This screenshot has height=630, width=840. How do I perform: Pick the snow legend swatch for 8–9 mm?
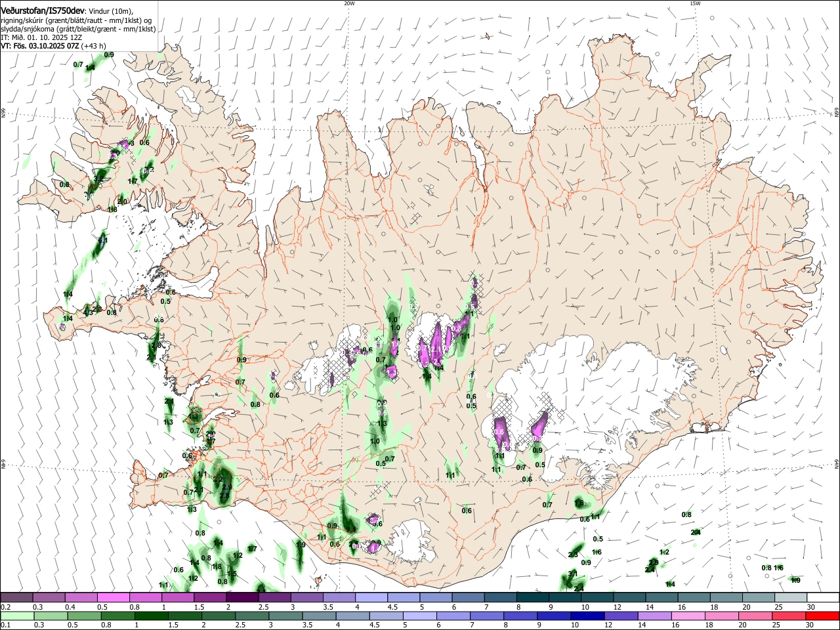click(x=532, y=598)
